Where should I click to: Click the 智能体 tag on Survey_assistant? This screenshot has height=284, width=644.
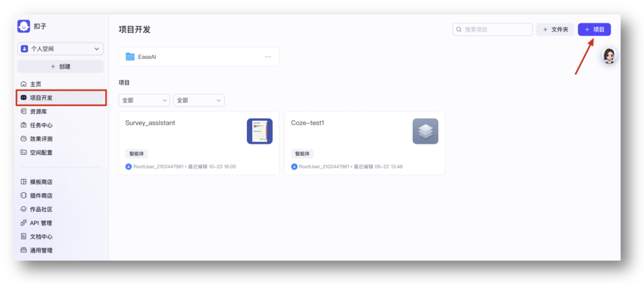(x=137, y=154)
